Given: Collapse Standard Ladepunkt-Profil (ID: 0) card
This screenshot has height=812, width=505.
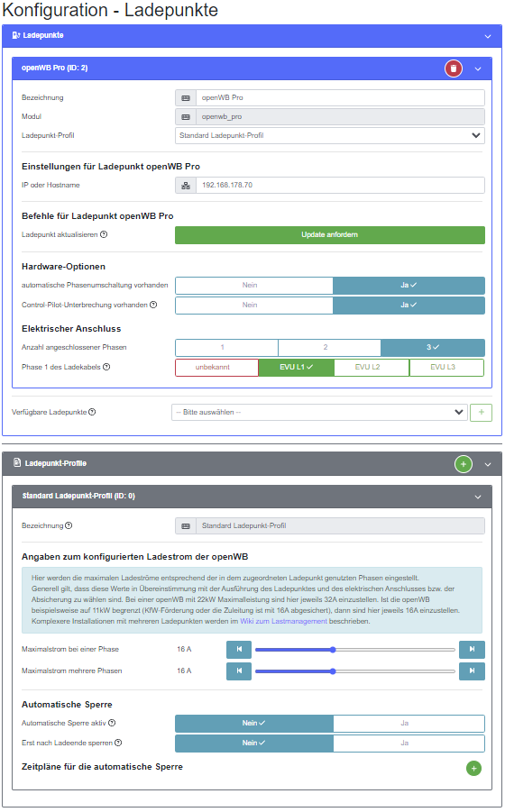Looking at the screenshot, I should 478,497.
